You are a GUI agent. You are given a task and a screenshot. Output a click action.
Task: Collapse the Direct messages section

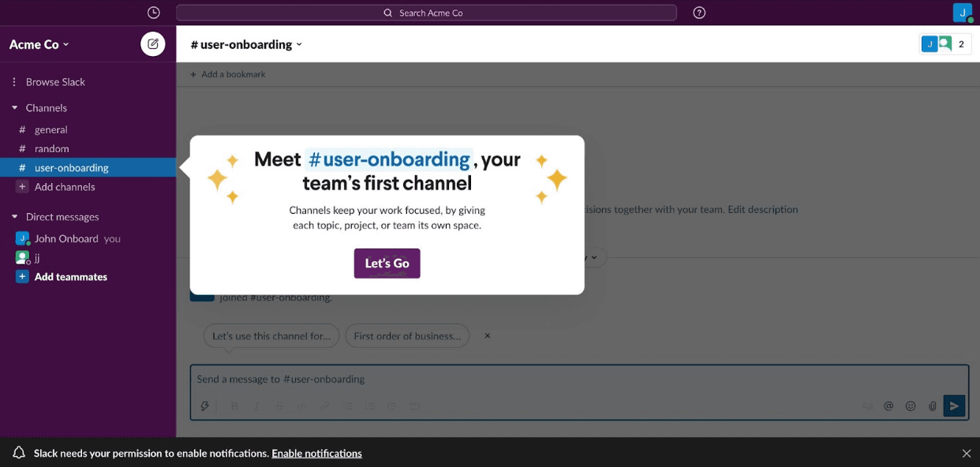(14, 217)
